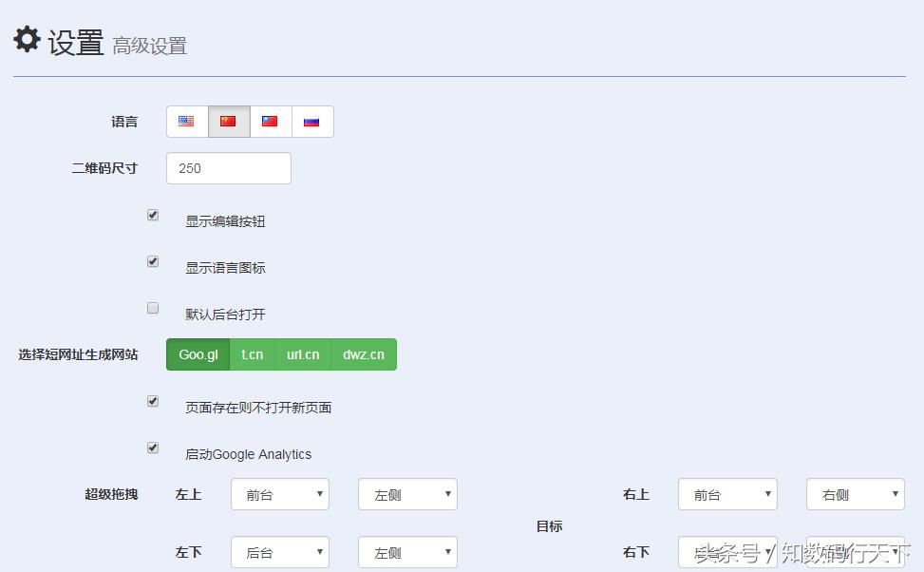
Task: Pick dwz.cn as URL shortener
Action: click(x=361, y=354)
